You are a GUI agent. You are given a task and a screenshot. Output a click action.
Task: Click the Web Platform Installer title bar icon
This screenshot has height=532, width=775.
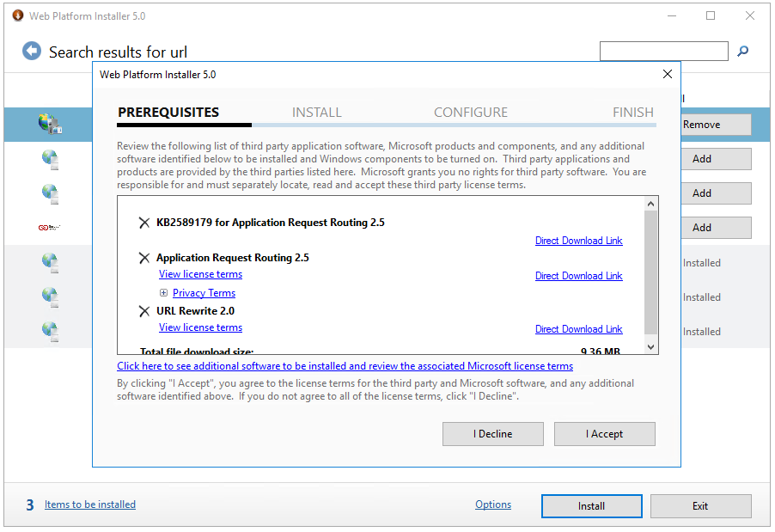[x=18, y=15]
